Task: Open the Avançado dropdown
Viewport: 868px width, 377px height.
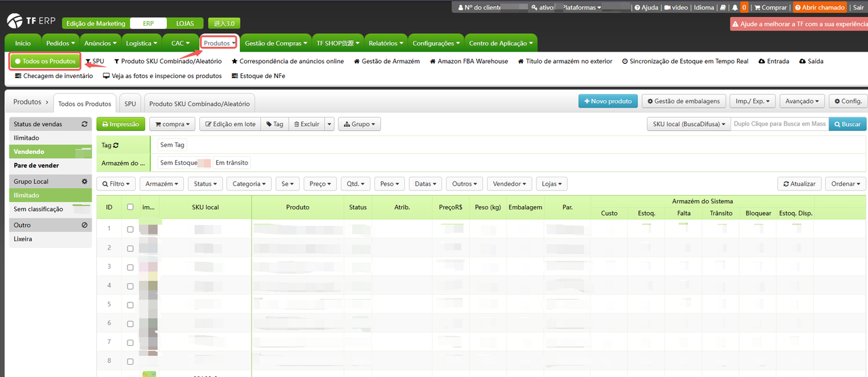Action: 802,101
